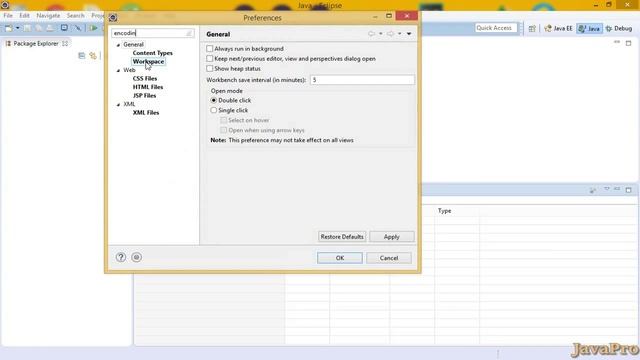Open the Preferences page view menu arrow
640x360 pixels.
[x=409, y=34]
